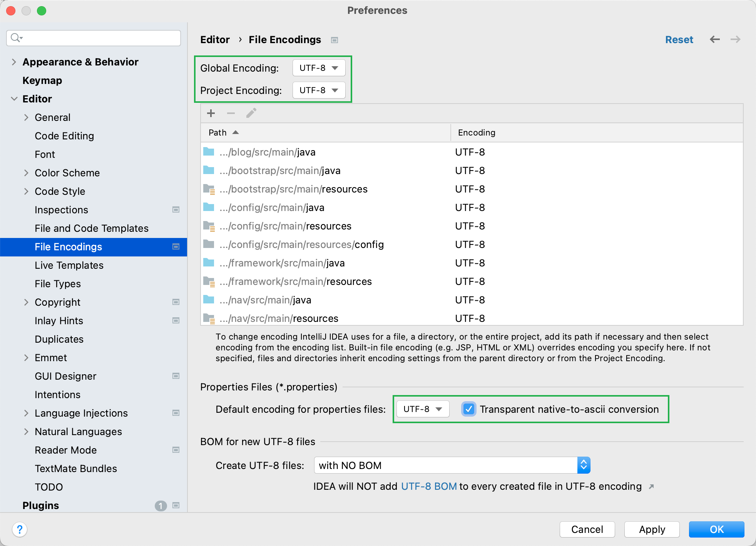The image size is (756, 546).
Task: Click the back arrow navigation icon
Action: (x=715, y=39)
